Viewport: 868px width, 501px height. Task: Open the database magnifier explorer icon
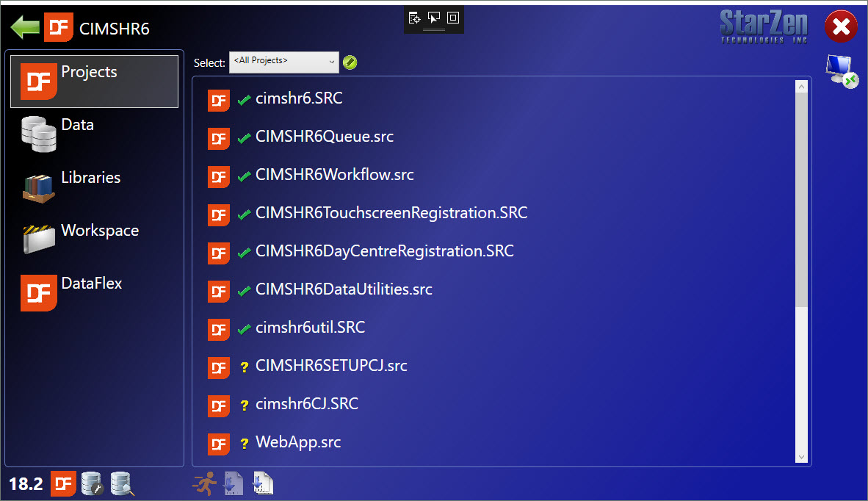click(x=122, y=484)
